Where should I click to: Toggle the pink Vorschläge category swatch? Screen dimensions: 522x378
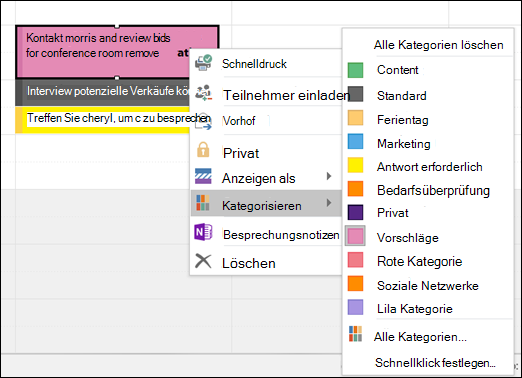[355, 236]
